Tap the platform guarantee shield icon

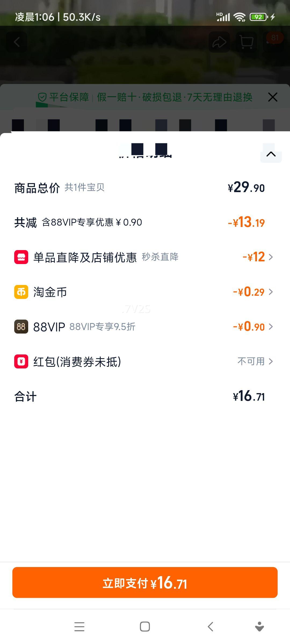pos(42,97)
